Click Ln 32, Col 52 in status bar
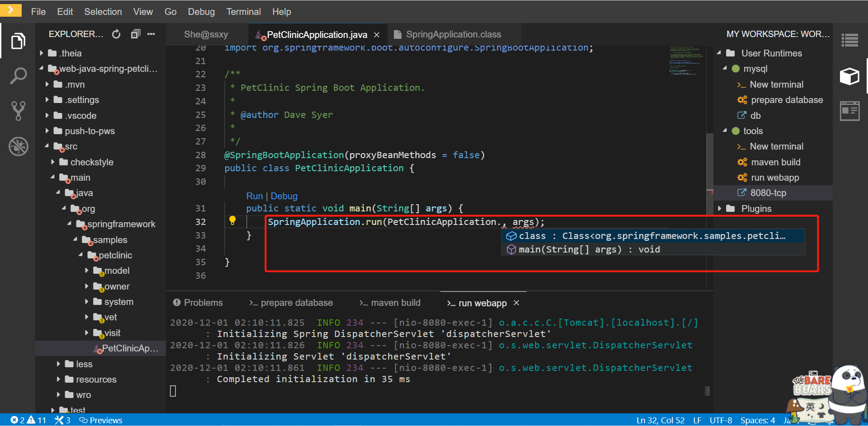Screen dimensions: 868x426 [660, 420]
